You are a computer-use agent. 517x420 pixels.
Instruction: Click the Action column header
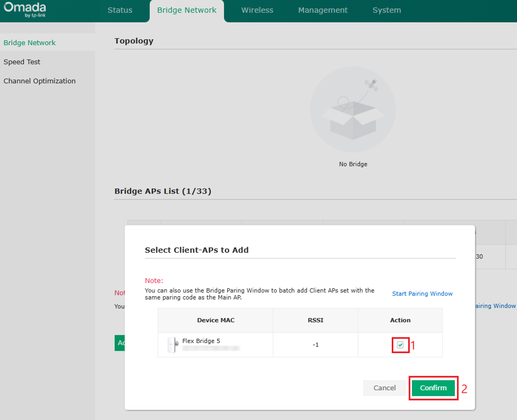pos(400,320)
